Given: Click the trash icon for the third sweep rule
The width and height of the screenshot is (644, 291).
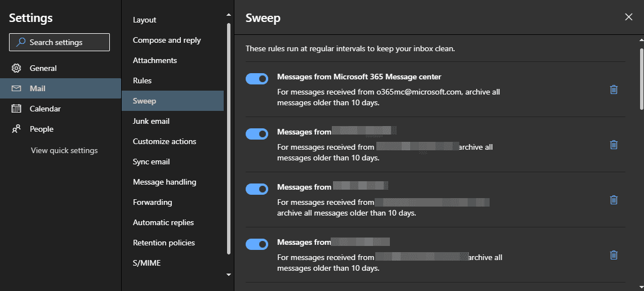Looking at the screenshot, I should tap(614, 200).
